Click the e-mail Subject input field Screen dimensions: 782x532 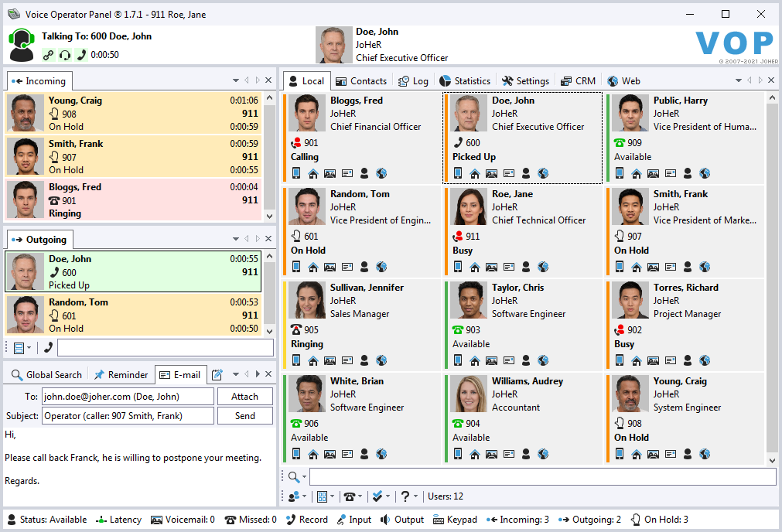click(128, 416)
